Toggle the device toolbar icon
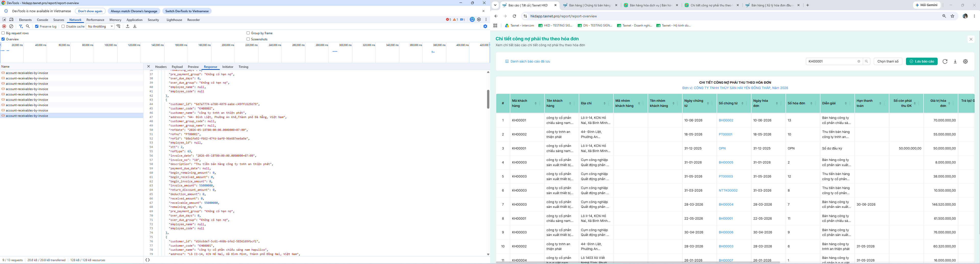This screenshot has width=980, height=264. 11,20
